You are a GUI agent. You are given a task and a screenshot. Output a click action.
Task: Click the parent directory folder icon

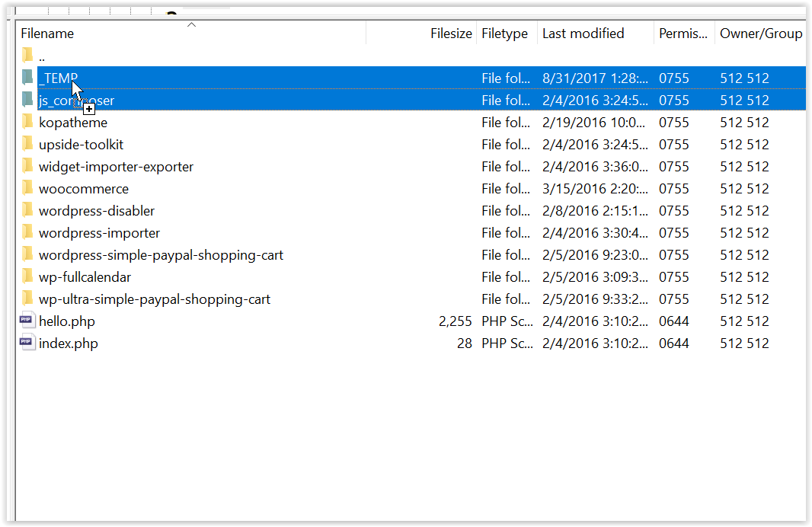[x=27, y=55]
